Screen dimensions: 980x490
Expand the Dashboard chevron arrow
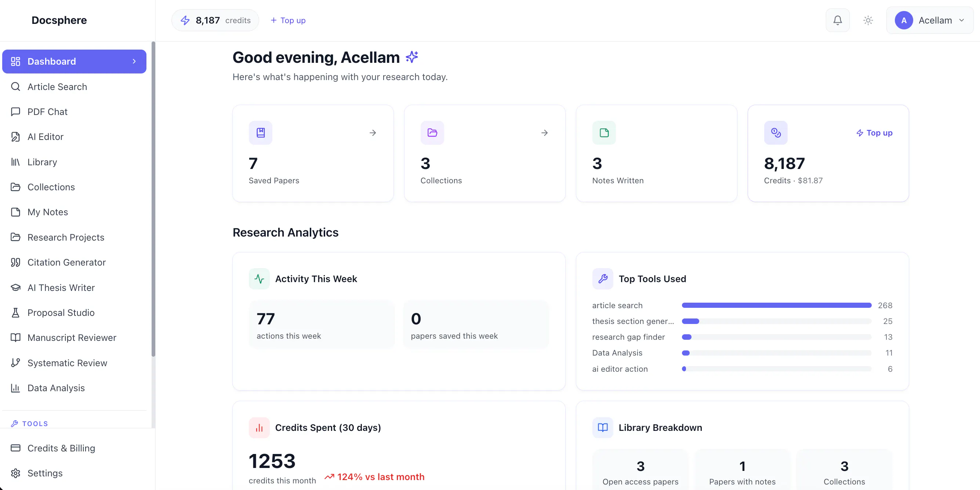pyautogui.click(x=134, y=61)
